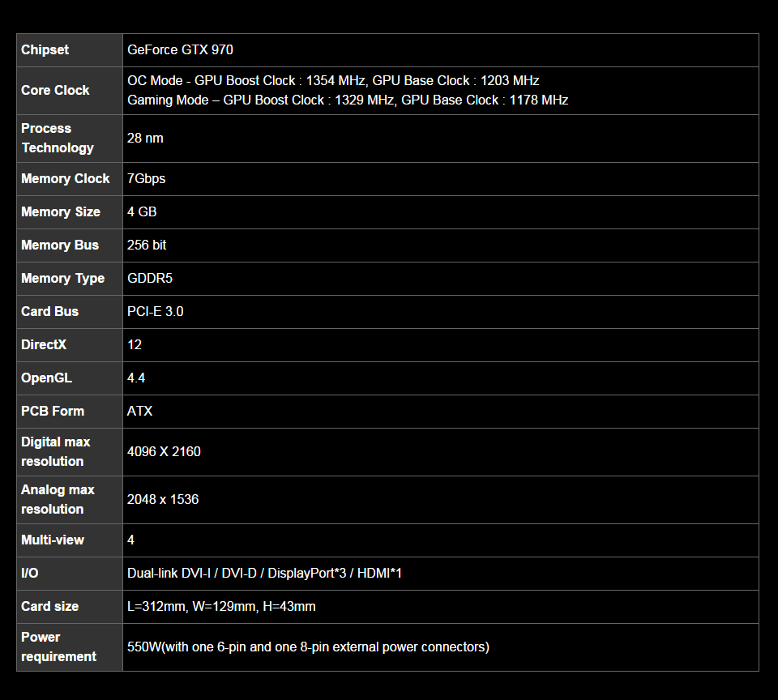The height and width of the screenshot is (700, 778).
Task: Select the 4096 X 2160 value
Action: coord(164,452)
